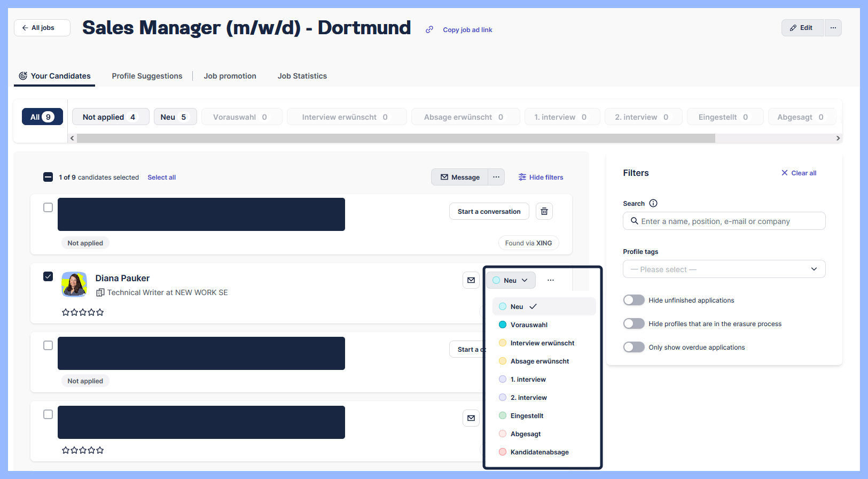Edit the Sales Manager job

pos(802,28)
